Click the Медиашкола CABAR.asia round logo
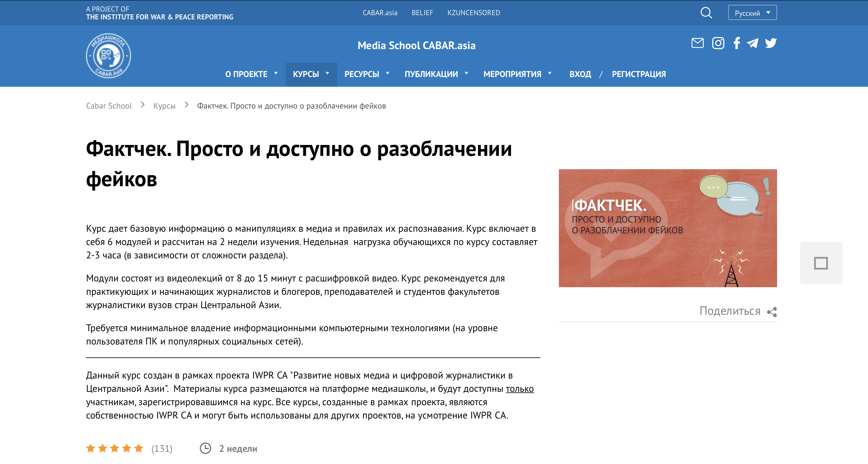The height and width of the screenshot is (464, 868). coord(108,55)
